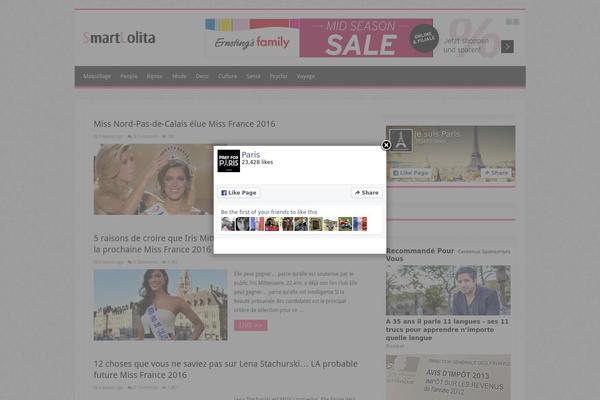The height and width of the screenshot is (400, 600).
Task: Open the Paris page title link
Action: (251, 155)
